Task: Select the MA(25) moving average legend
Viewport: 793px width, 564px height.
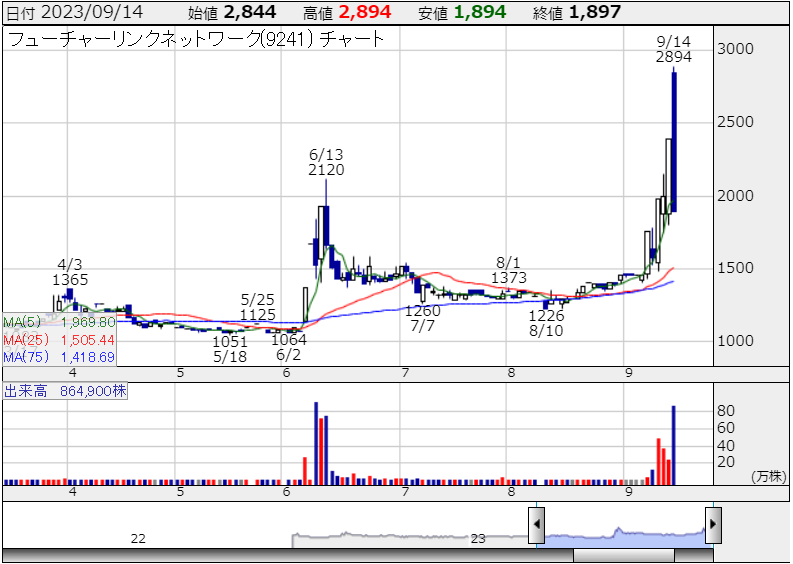Action: click(59, 339)
